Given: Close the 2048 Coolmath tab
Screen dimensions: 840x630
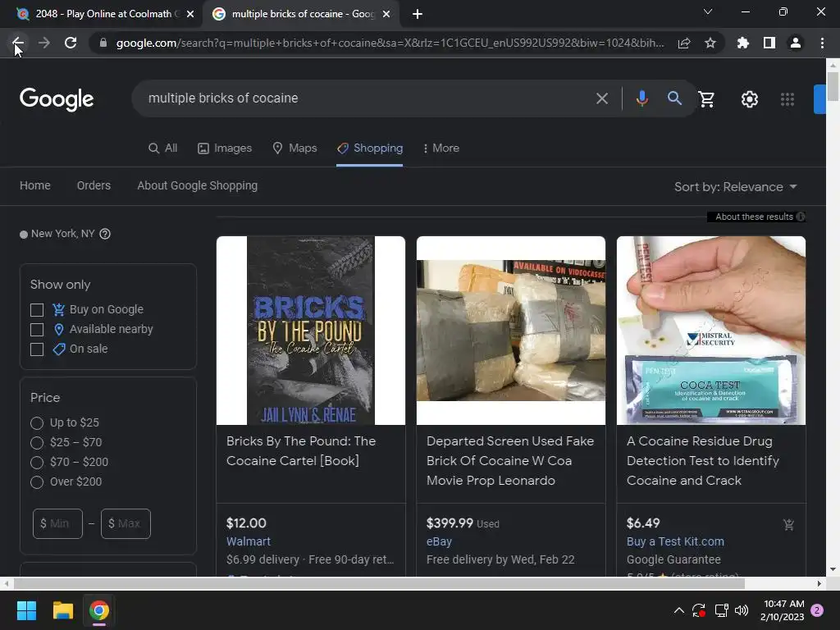Looking at the screenshot, I should click(x=190, y=14).
